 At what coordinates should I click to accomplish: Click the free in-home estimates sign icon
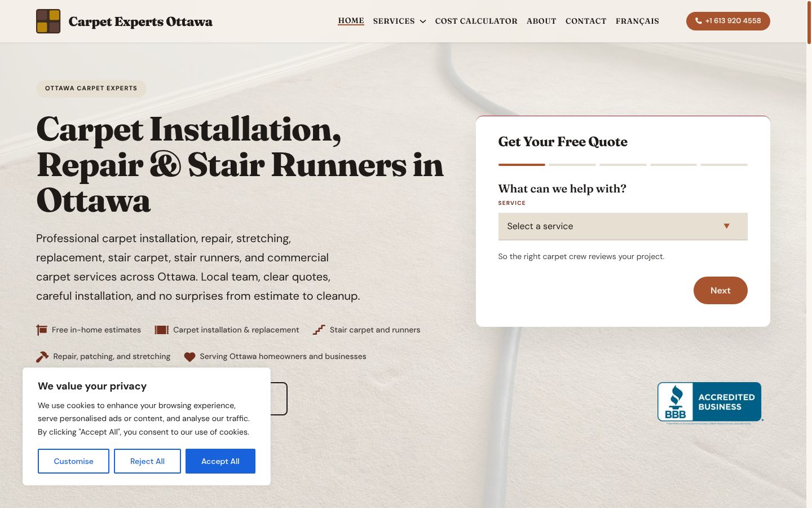coord(42,330)
